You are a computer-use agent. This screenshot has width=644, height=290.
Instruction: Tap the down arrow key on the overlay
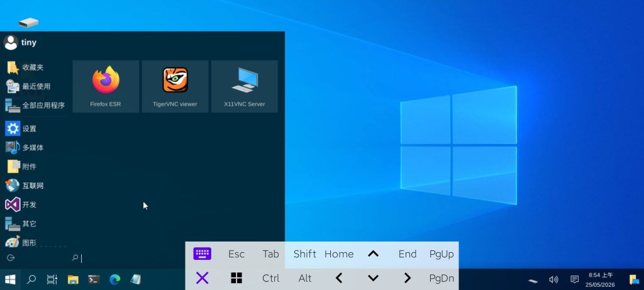(x=373, y=278)
